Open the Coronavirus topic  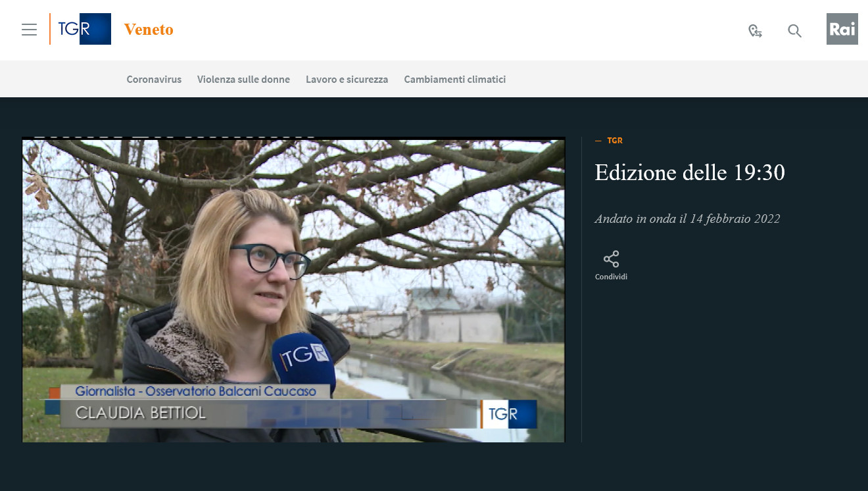pos(154,80)
